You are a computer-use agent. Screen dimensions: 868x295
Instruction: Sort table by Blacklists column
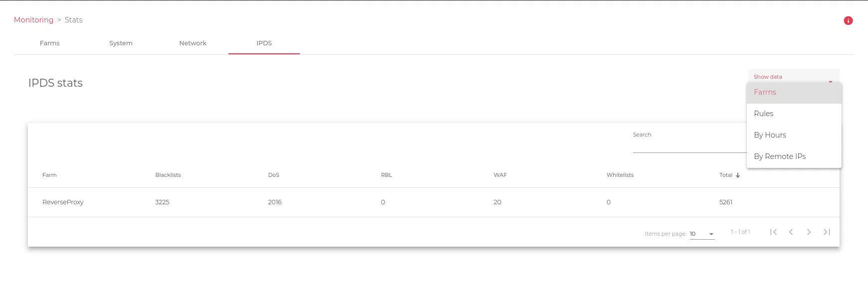(x=168, y=175)
